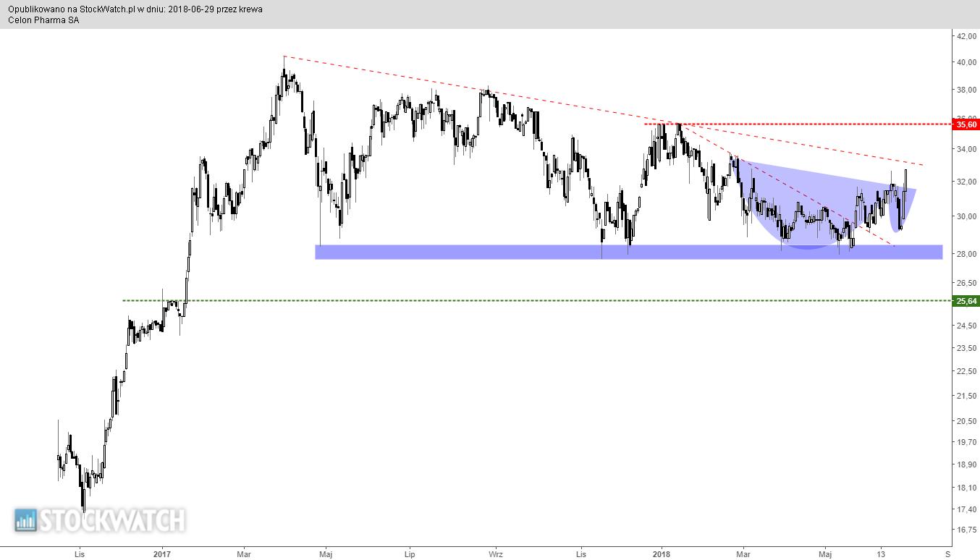Click the 2017 year label on time axis

click(x=162, y=555)
